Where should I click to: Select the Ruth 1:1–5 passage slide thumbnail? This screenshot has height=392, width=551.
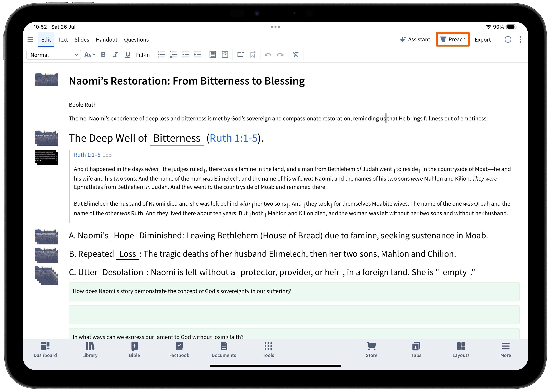[46, 157]
